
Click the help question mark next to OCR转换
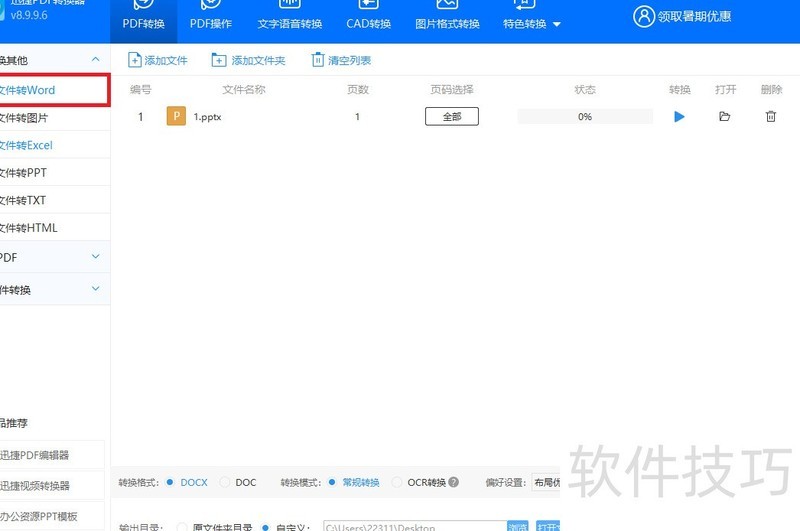[453, 482]
